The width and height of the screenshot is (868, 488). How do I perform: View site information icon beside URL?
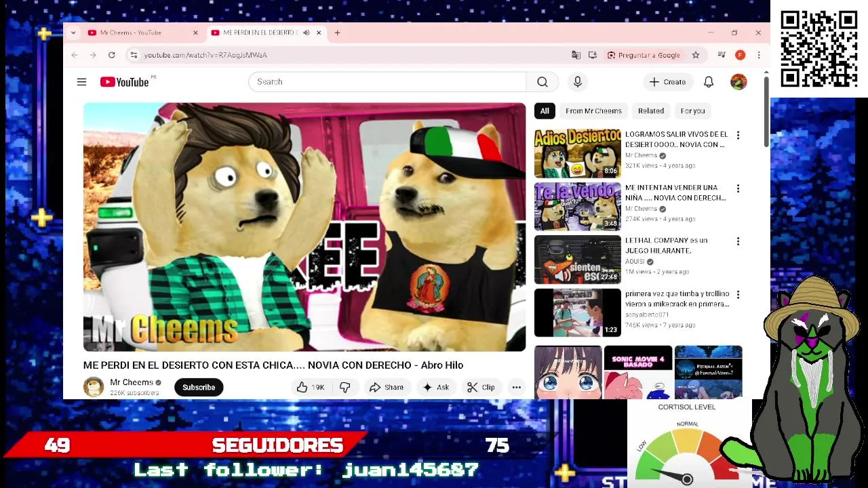[x=134, y=55]
